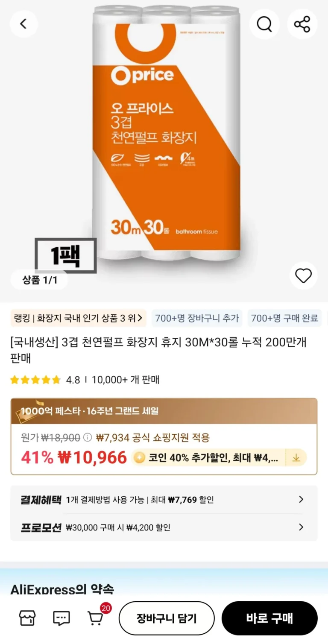Click the coin discount download icon
Viewport: 328px width, 644px height.
pos(296,458)
